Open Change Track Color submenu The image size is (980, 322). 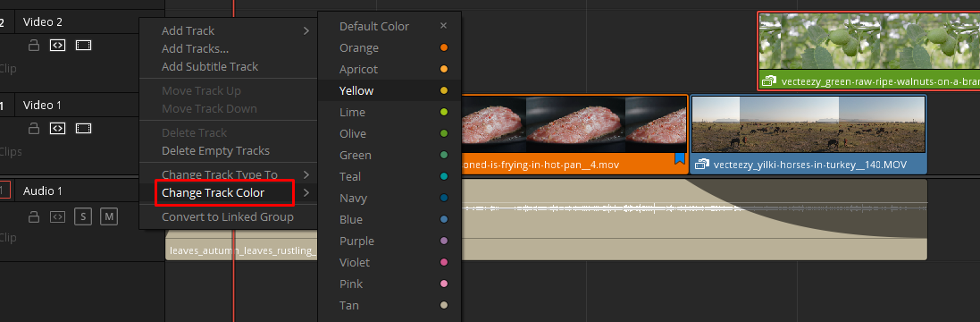[x=228, y=192]
